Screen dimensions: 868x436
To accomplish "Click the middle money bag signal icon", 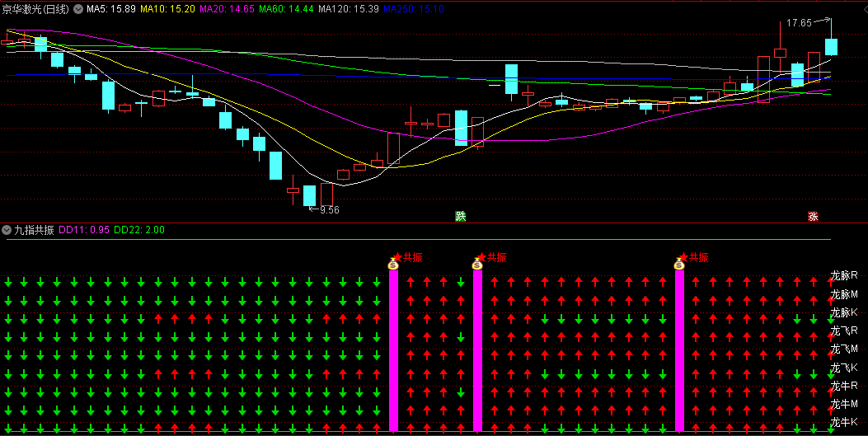I will (477, 264).
